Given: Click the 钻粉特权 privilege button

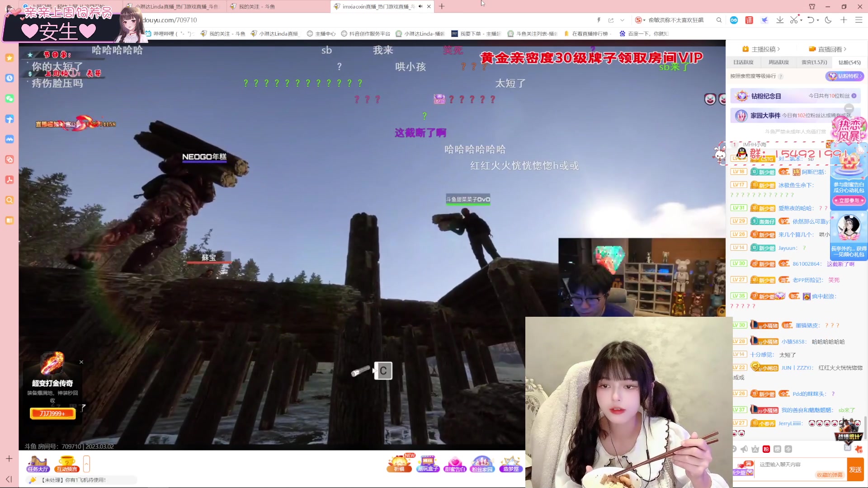Looking at the screenshot, I should (844, 76).
